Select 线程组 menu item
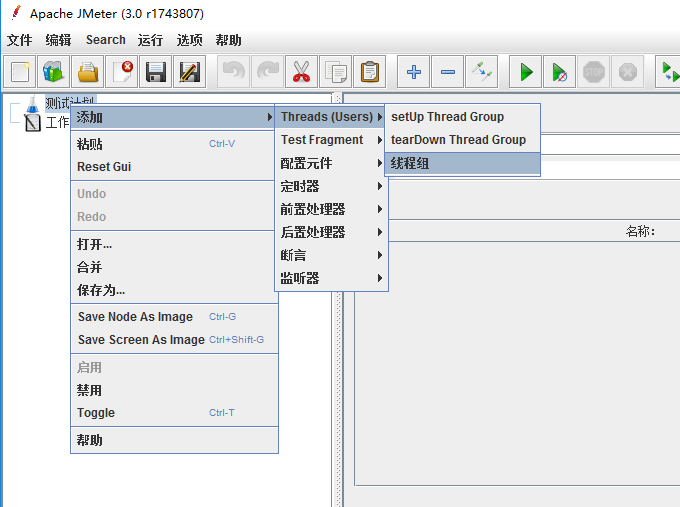The image size is (680, 507). [462, 164]
